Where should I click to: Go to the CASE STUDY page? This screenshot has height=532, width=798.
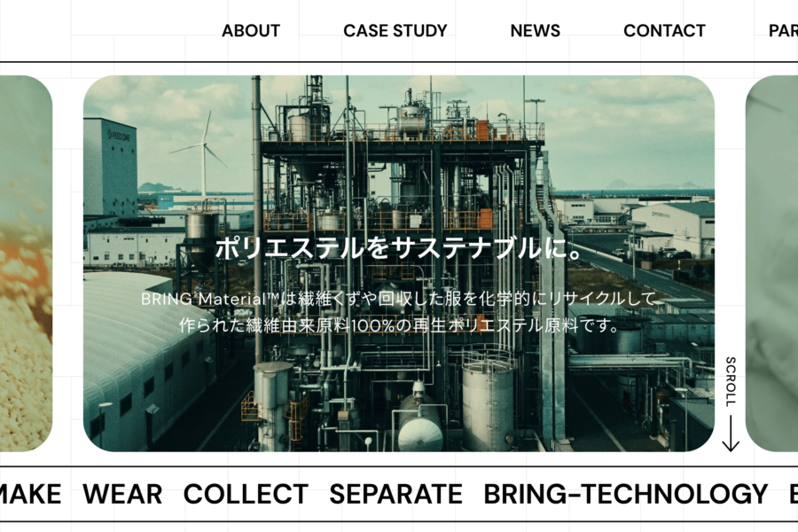(395, 31)
